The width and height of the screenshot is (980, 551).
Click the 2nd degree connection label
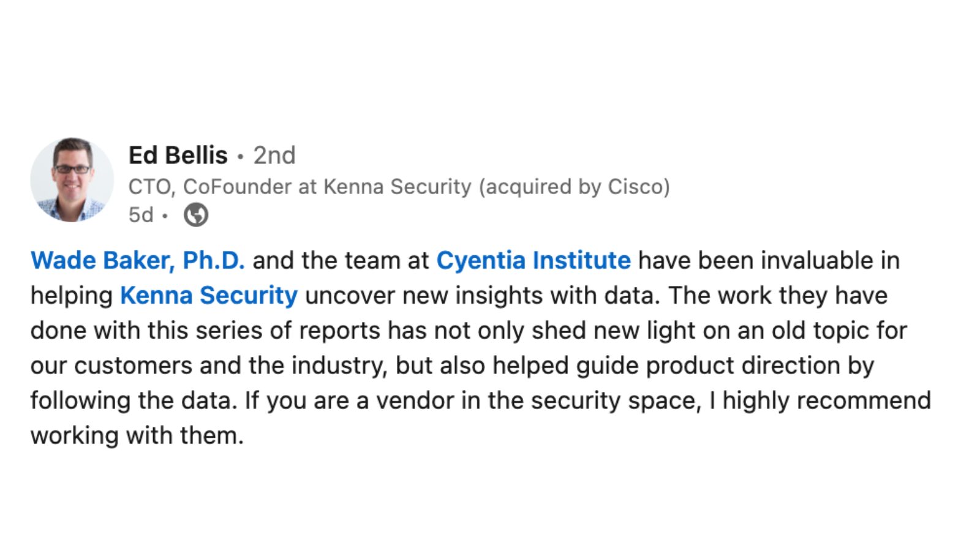pyautogui.click(x=274, y=155)
